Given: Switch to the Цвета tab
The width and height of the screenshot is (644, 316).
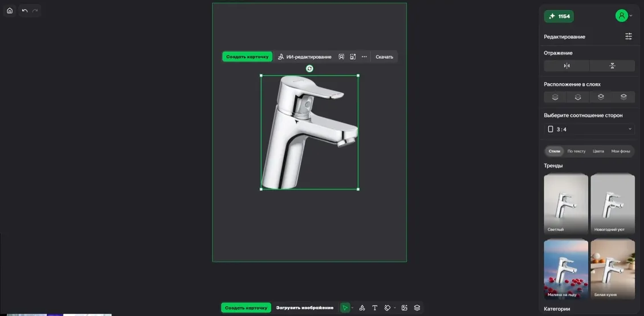Looking at the screenshot, I should [598, 151].
